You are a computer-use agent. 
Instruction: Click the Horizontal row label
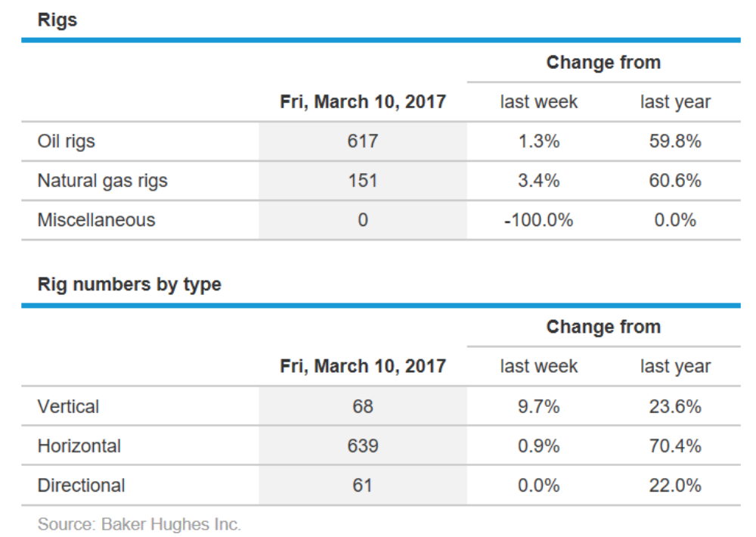[x=79, y=446]
